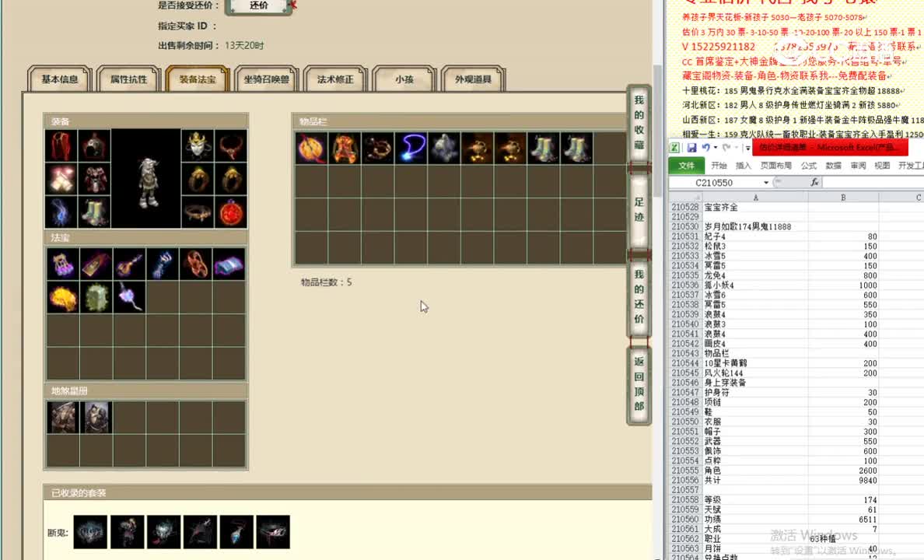The height and width of the screenshot is (560, 924).
Task: Click the orange ribbon 法宝 icon
Action: click(196, 264)
